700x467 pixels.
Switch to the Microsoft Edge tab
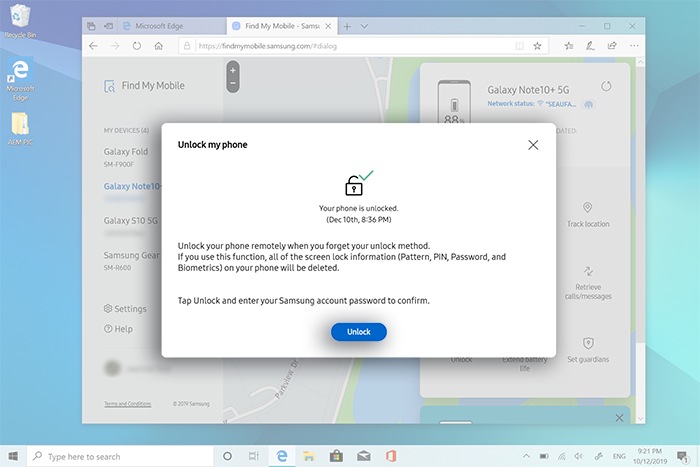coord(172,26)
